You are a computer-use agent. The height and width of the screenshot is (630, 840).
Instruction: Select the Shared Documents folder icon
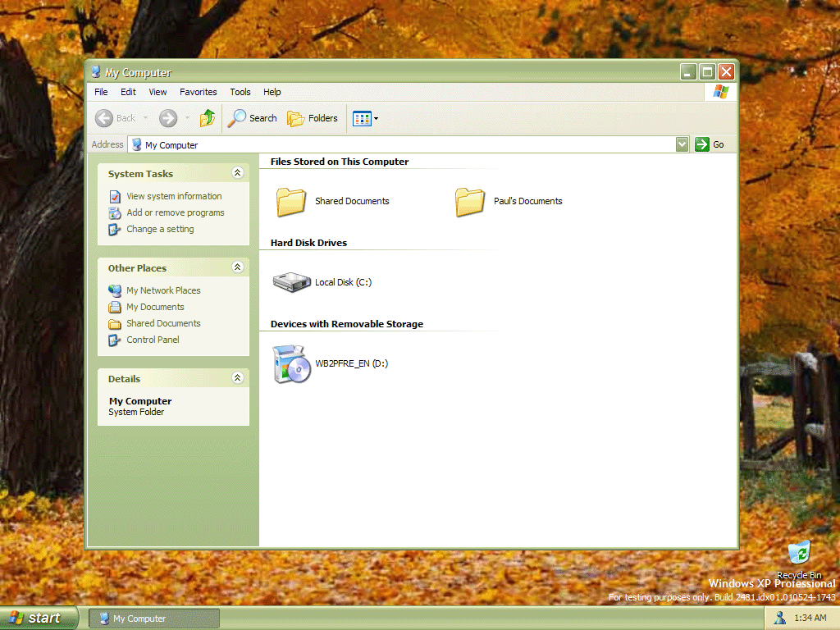[291, 201]
